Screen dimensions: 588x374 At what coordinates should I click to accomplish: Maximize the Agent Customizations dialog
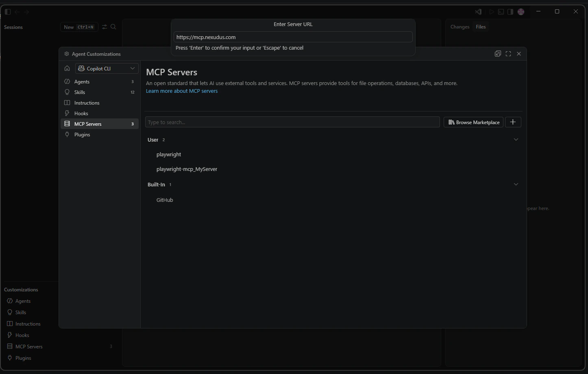(x=508, y=54)
